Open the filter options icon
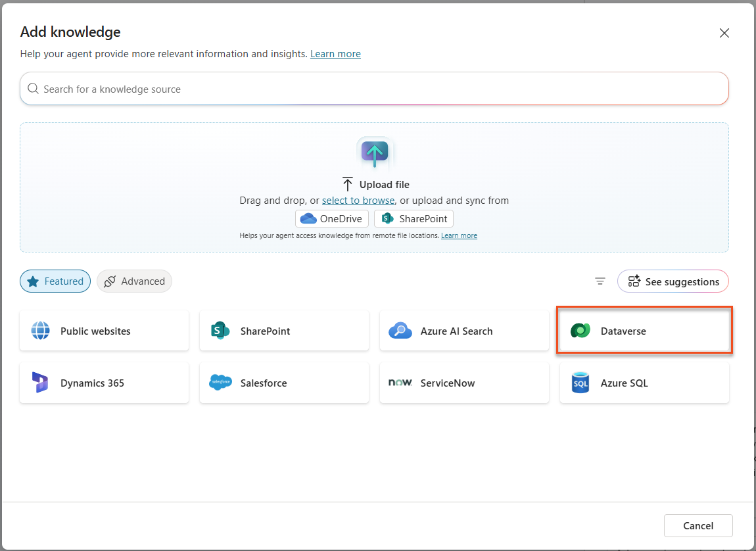756x551 pixels. click(x=600, y=281)
